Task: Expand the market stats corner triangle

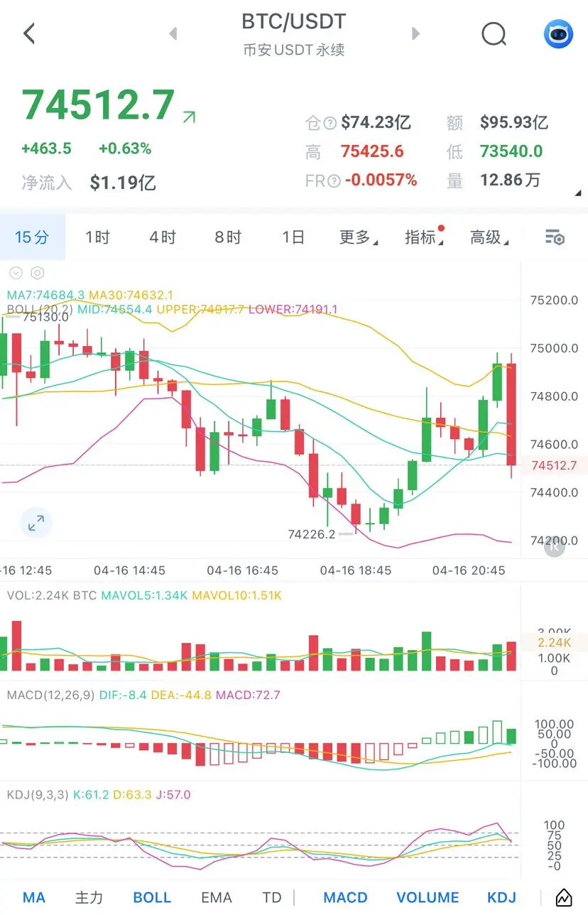Action: point(578,193)
